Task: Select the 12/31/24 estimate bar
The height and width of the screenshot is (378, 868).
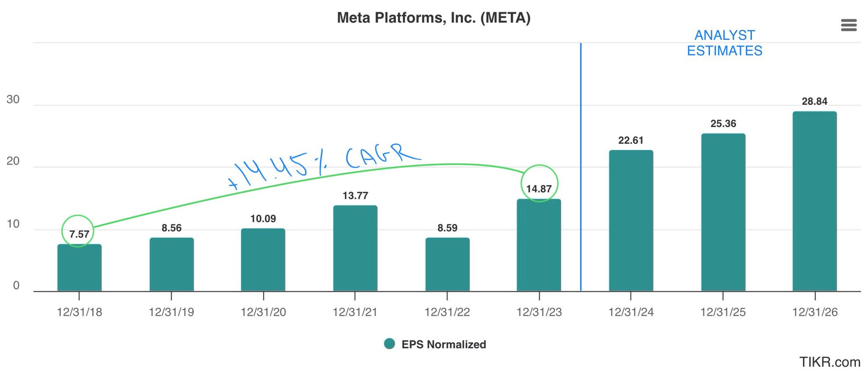Action: point(631,221)
